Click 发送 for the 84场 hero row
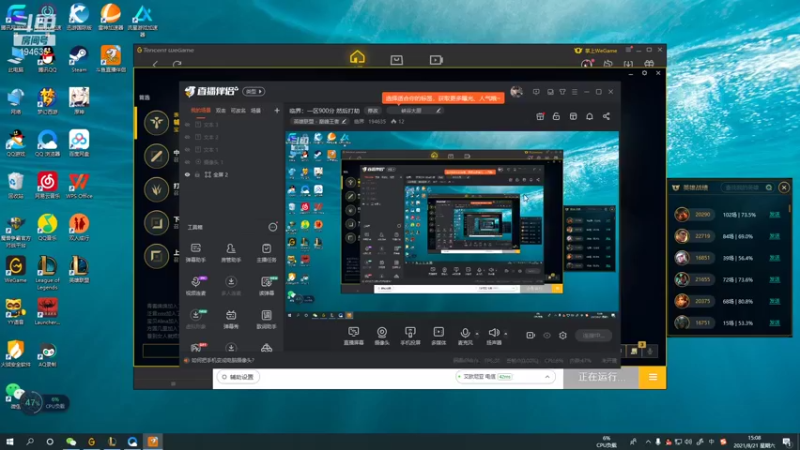 774,236
